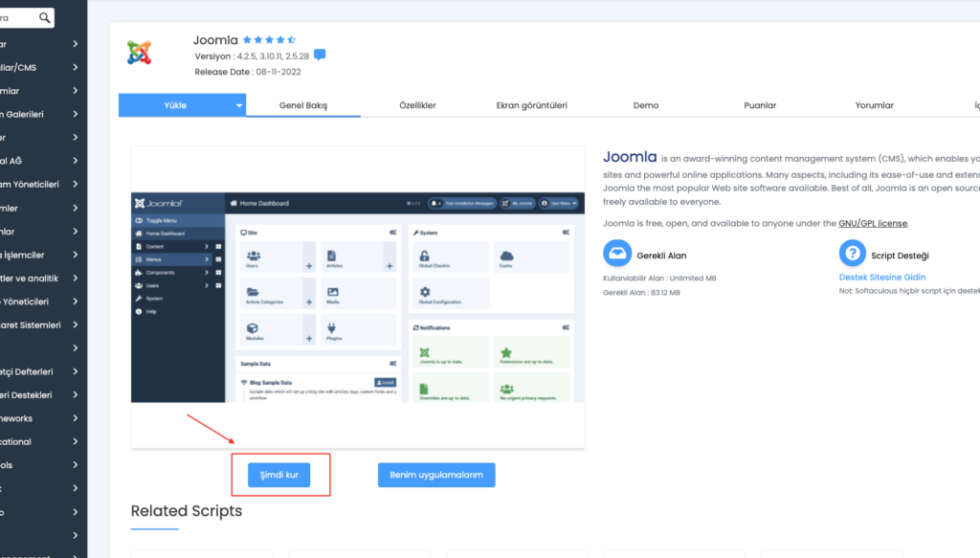Click the Gerekli Alan : 83.12 MB text
980x558 pixels.
641,293
